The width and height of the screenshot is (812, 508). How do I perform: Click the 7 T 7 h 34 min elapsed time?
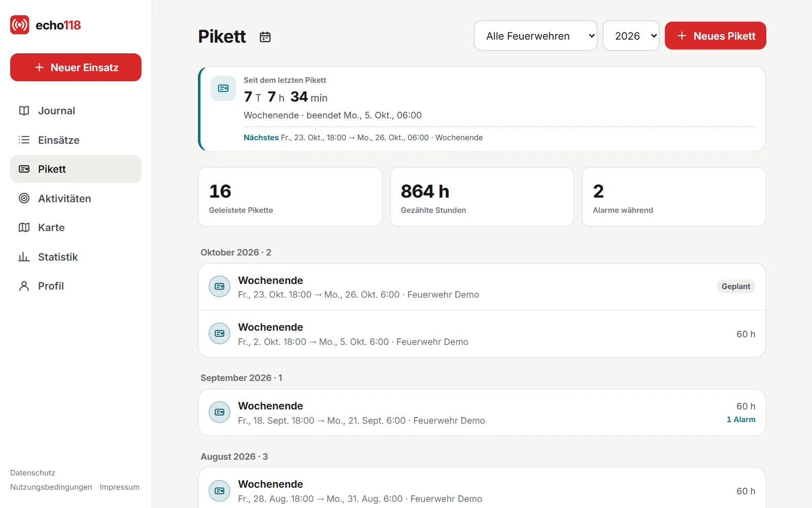[286, 97]
